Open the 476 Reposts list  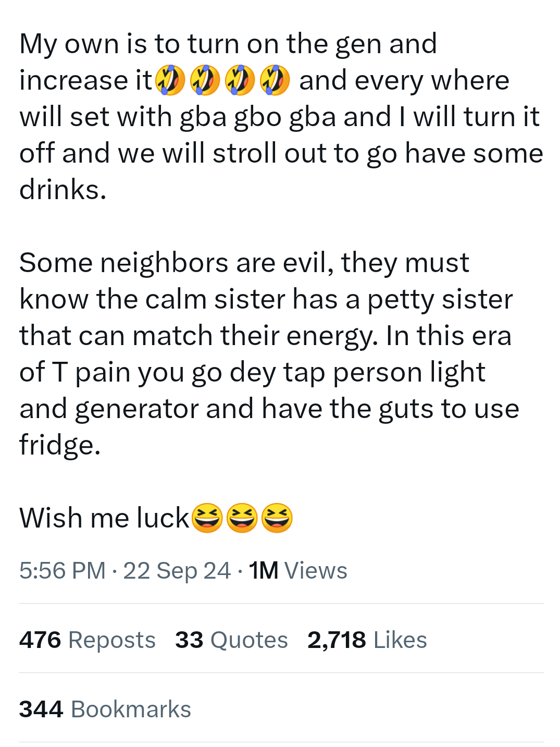pos(88,640)
